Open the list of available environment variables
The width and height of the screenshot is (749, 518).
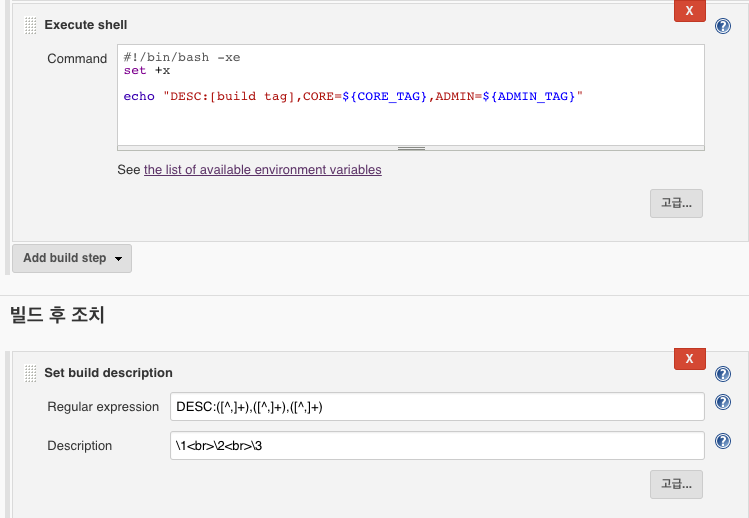[262, 170]
